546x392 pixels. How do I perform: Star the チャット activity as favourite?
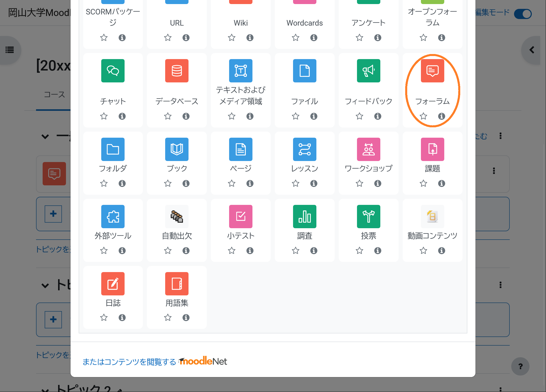click(x=104, y=116)
